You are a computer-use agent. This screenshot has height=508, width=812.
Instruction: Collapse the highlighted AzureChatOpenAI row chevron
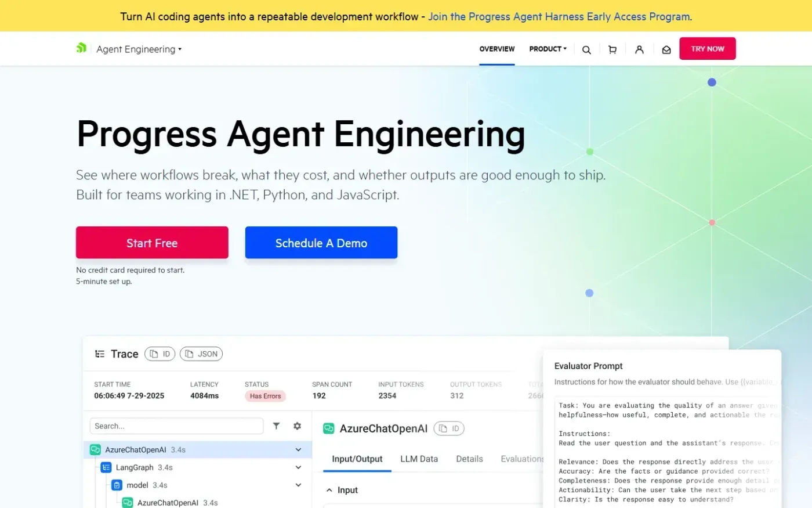(x=298, y=449)
